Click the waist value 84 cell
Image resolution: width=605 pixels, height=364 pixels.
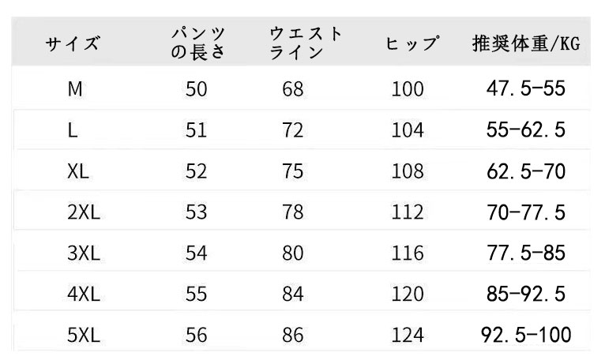[x=292, y=295]
